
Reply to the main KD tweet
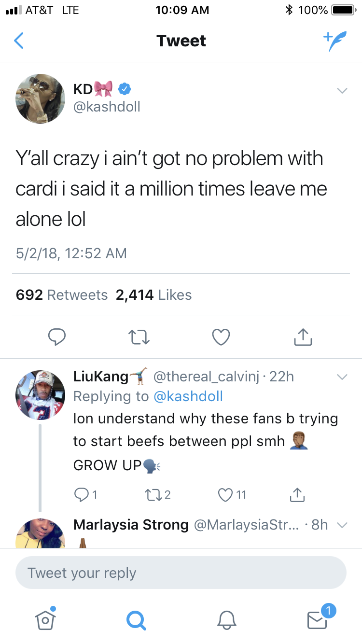point(56,337)
